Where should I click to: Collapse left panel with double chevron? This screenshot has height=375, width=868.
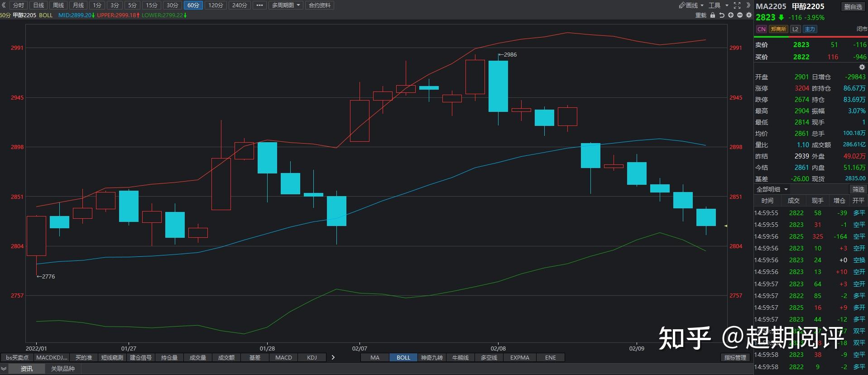(x=4, y=5)
